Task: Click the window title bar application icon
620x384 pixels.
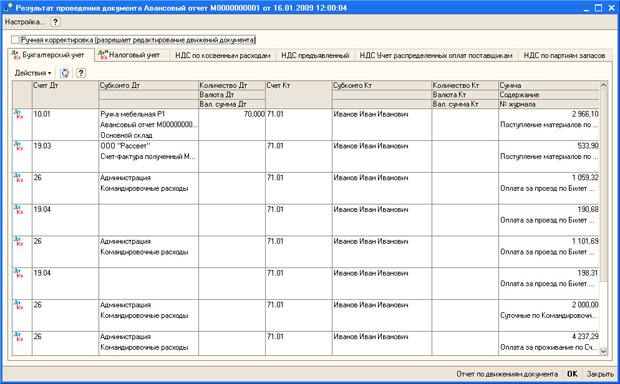Action: (x=8, y=7)
